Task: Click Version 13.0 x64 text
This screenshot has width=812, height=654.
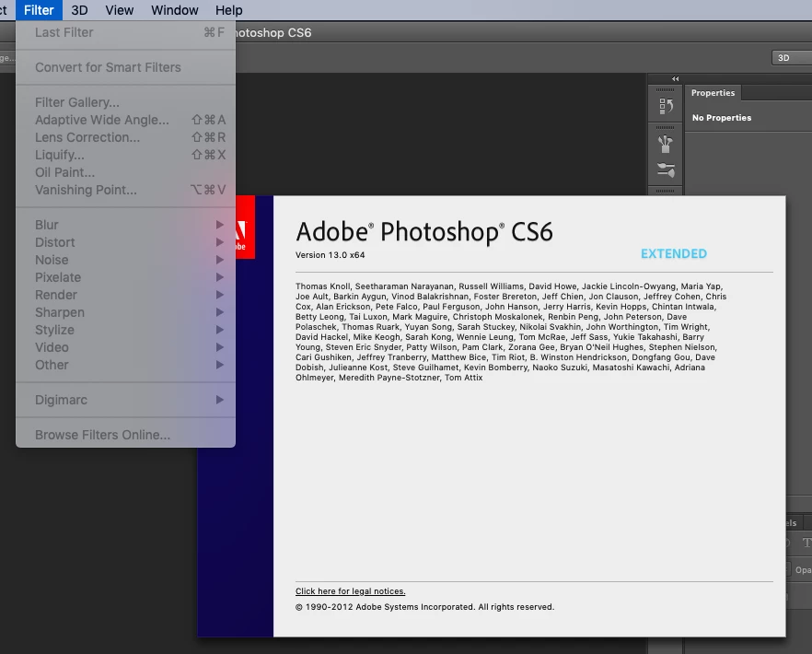Action: [330, 255]
